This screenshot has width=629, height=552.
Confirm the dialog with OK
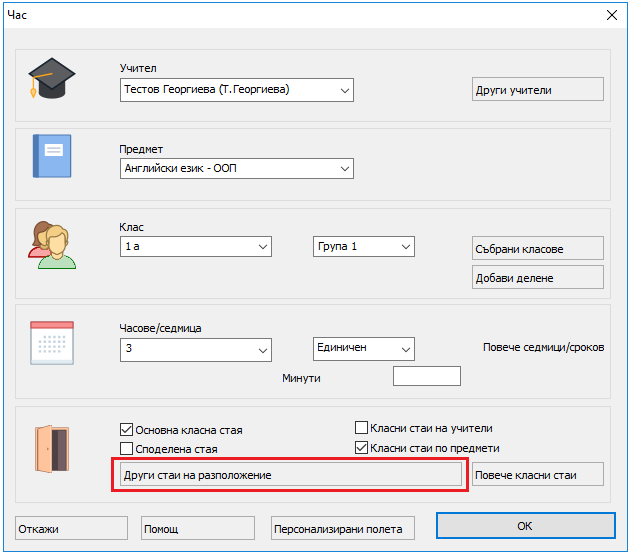click(524, 526)
